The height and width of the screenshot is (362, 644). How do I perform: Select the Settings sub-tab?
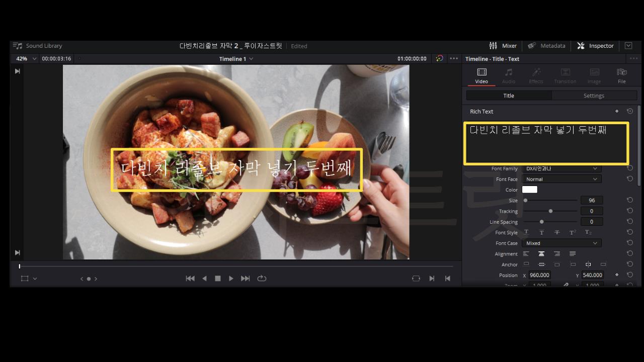(594, 96)
